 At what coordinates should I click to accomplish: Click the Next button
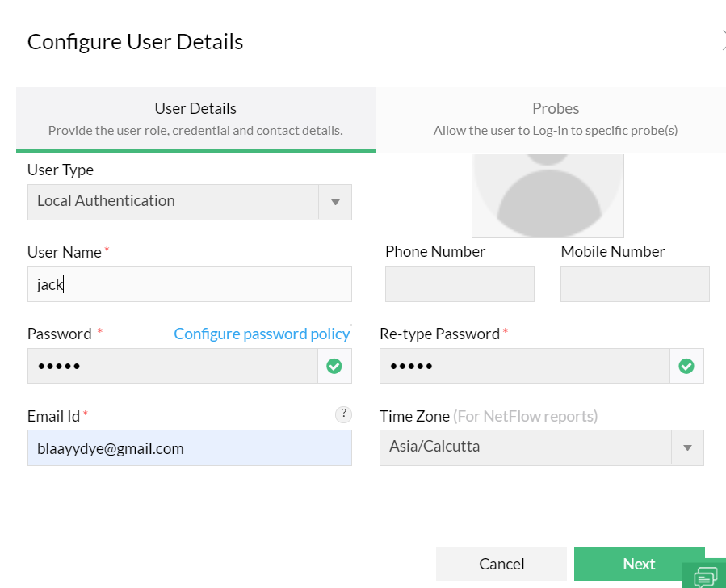pos(639,564)
